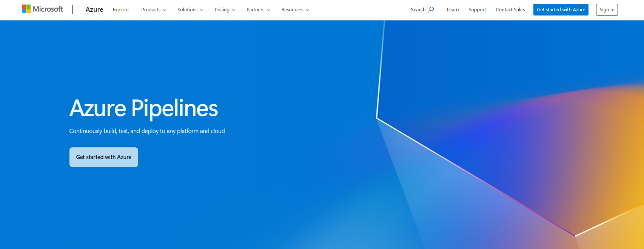Click hero Get started with Azure button
The width and height of the screenshot is (644, 249).
click(104, 157)
